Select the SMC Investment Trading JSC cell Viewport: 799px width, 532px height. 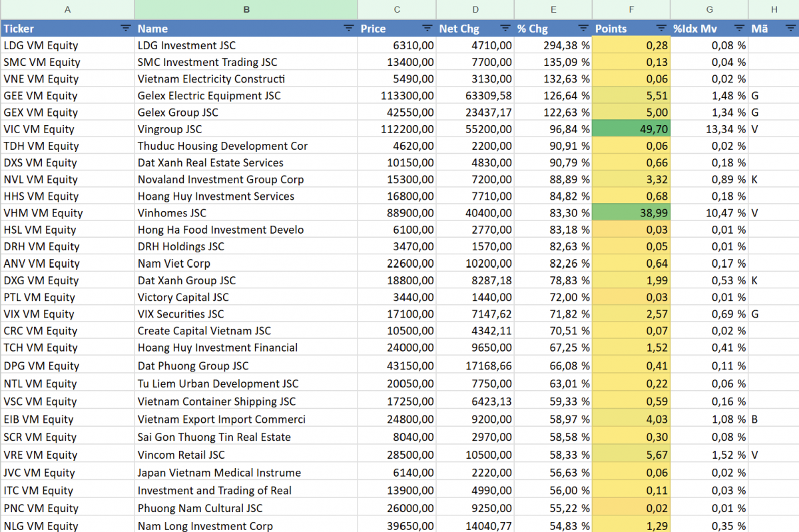[246, 62]
